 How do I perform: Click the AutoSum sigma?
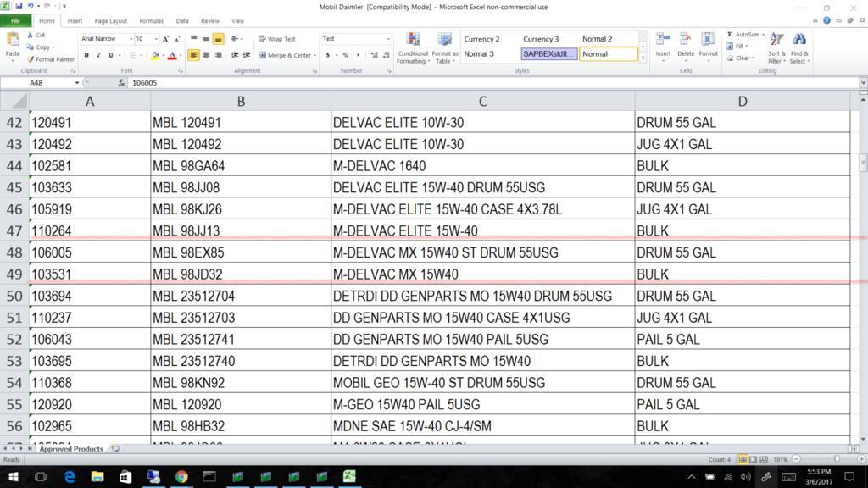point(730,34)
